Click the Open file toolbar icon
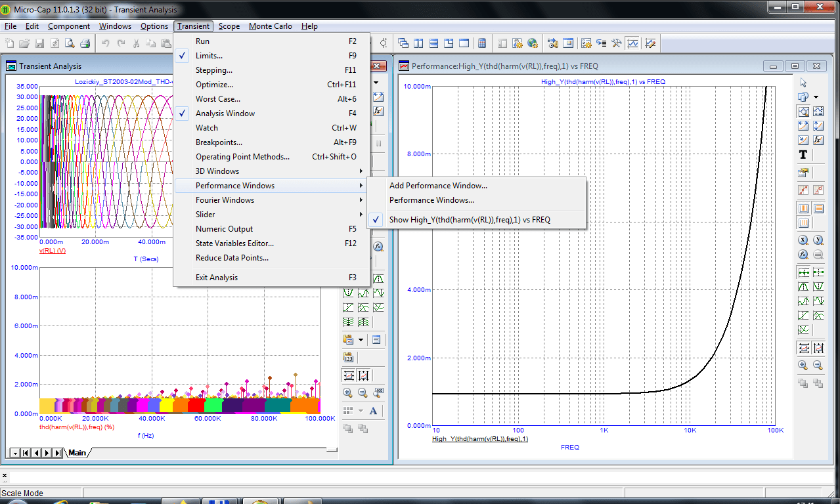The height and width of the screenshot is (504, 840). coord(24,44)
